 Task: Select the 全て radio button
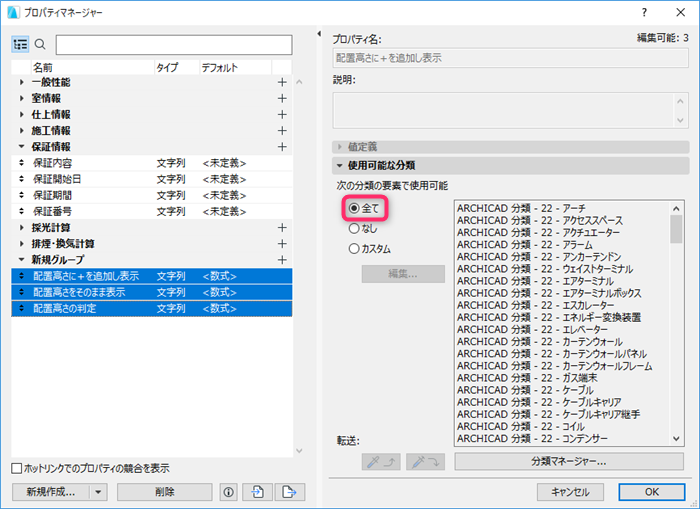(354, 208)
